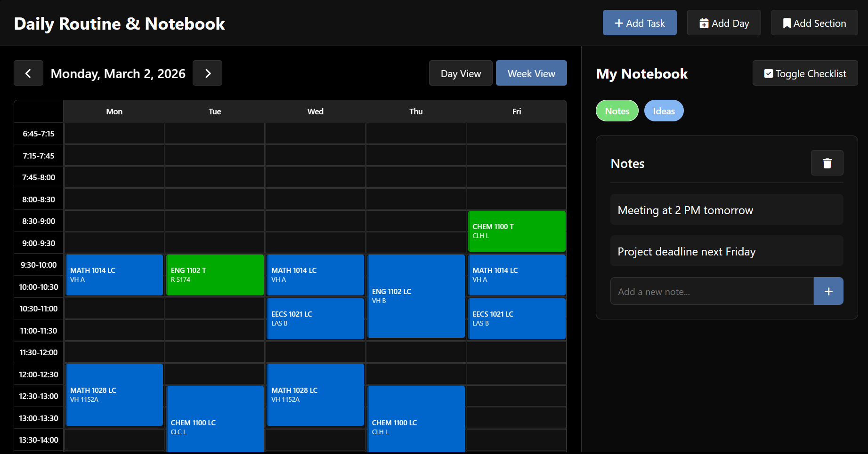The height and width of the screenshot is (454, 868).
Task: Click the checklist icon in Toggle Checklist
Action: (x=768, y=73)
